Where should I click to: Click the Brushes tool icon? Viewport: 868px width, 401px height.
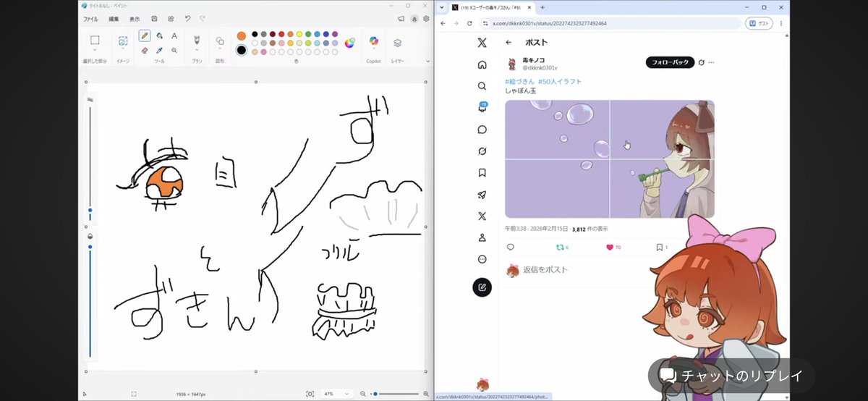(x=196, y=39)
